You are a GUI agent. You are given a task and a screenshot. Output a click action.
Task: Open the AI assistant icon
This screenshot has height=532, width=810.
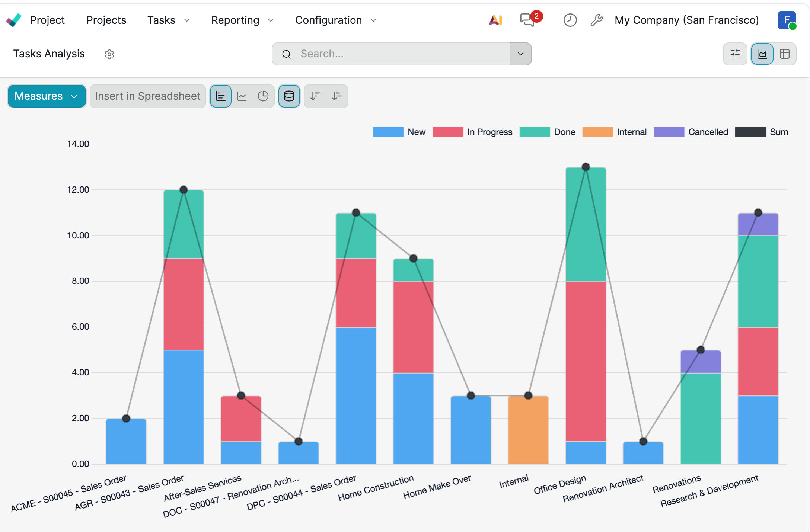coord(495,20)
